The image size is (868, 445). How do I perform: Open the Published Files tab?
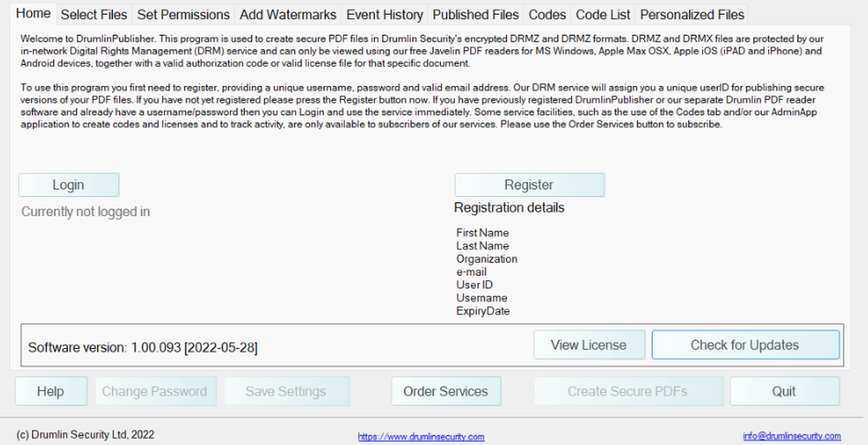point(476,15)
